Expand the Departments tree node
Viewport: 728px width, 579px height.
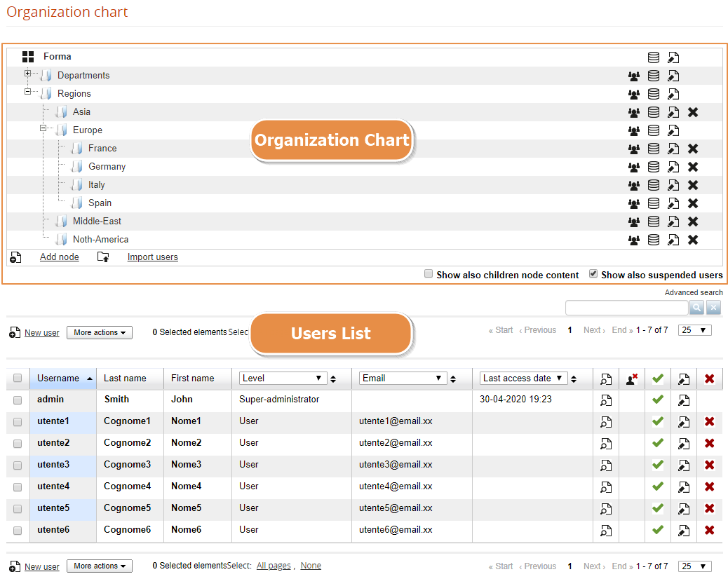coord(28,74)
